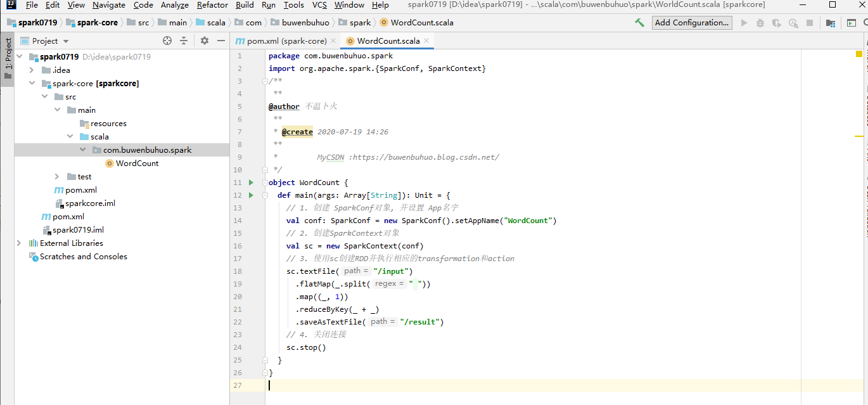Open the Refactor menu

[212, 5]
